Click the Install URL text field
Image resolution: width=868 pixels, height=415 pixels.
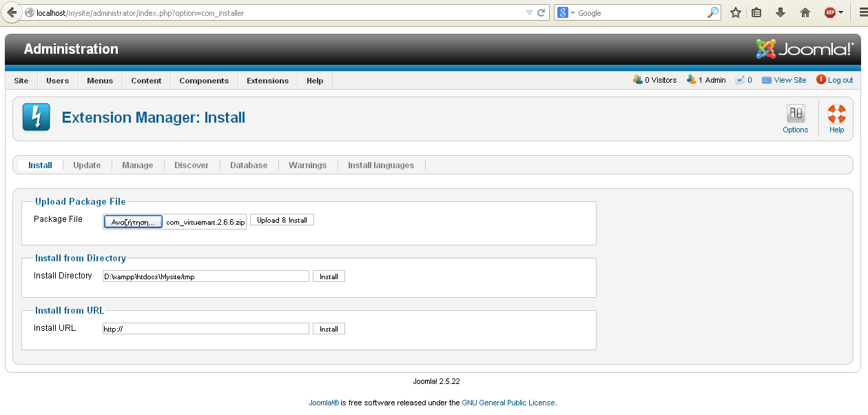206,329
